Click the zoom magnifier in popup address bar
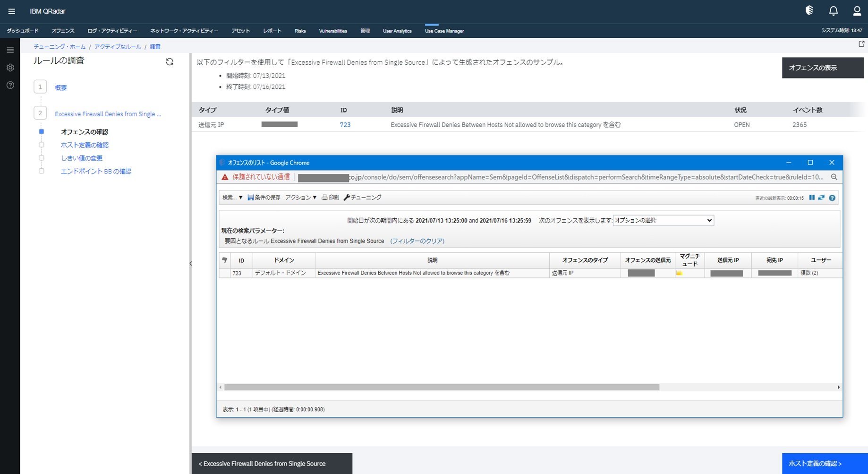Screen dimensions: 868x474 tap(834, 177)
